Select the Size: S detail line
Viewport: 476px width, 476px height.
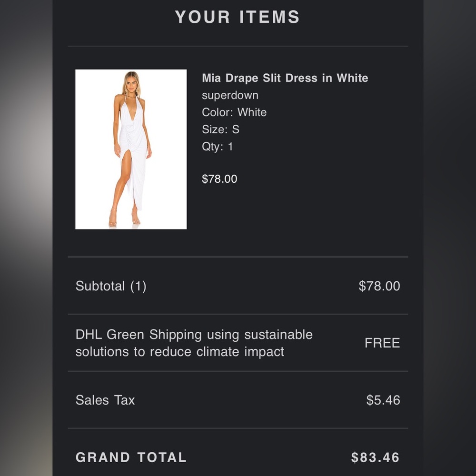tap(220, 129)
